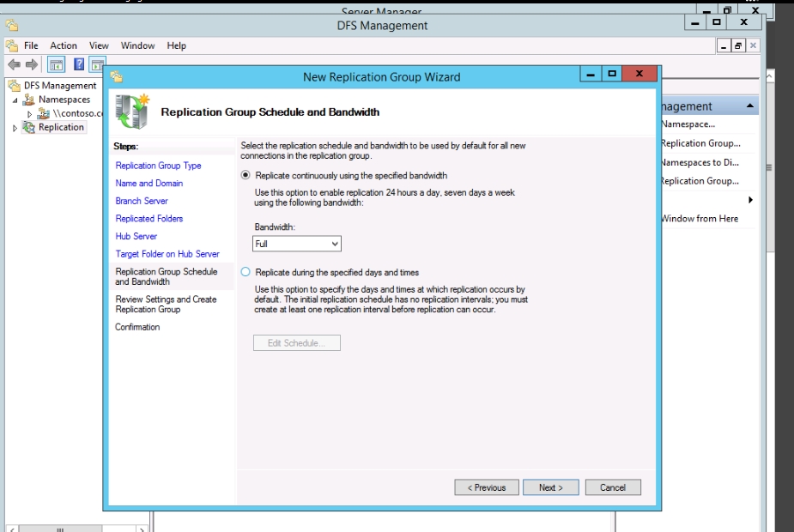794x532 pixels.
Task: Click the Replication node icon in tree
Action: point(29,127)
